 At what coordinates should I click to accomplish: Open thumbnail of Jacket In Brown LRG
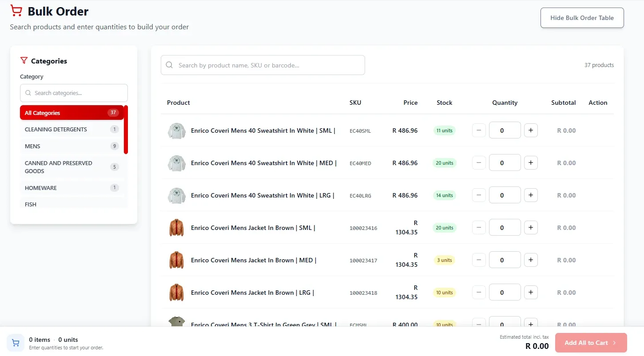(176, 293)
